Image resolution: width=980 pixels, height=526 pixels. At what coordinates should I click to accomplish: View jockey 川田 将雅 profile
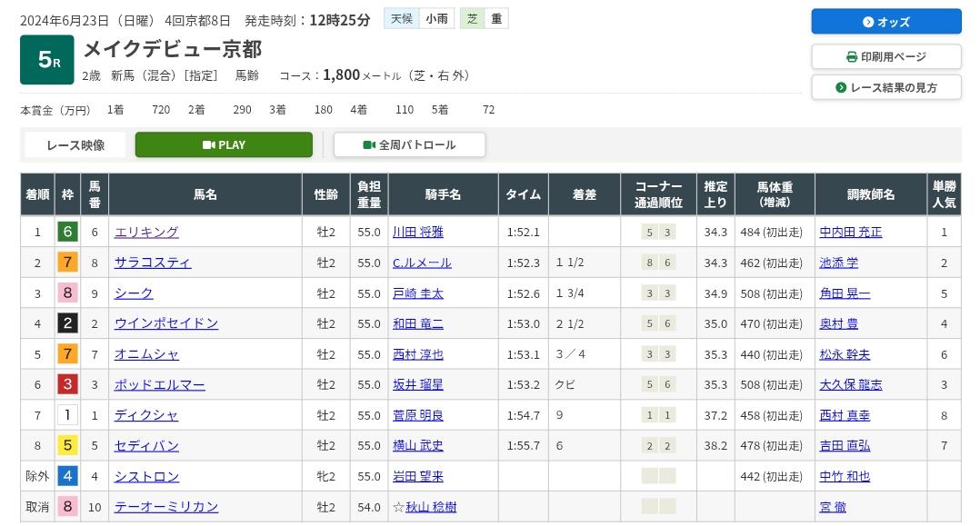[x=418, y=233]
